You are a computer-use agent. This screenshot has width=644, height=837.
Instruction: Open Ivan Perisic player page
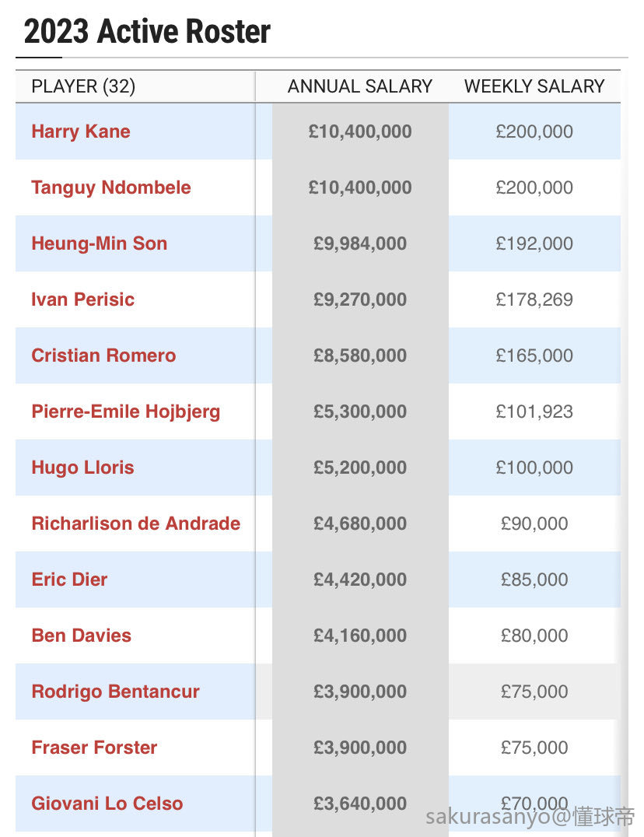[83, 299]
